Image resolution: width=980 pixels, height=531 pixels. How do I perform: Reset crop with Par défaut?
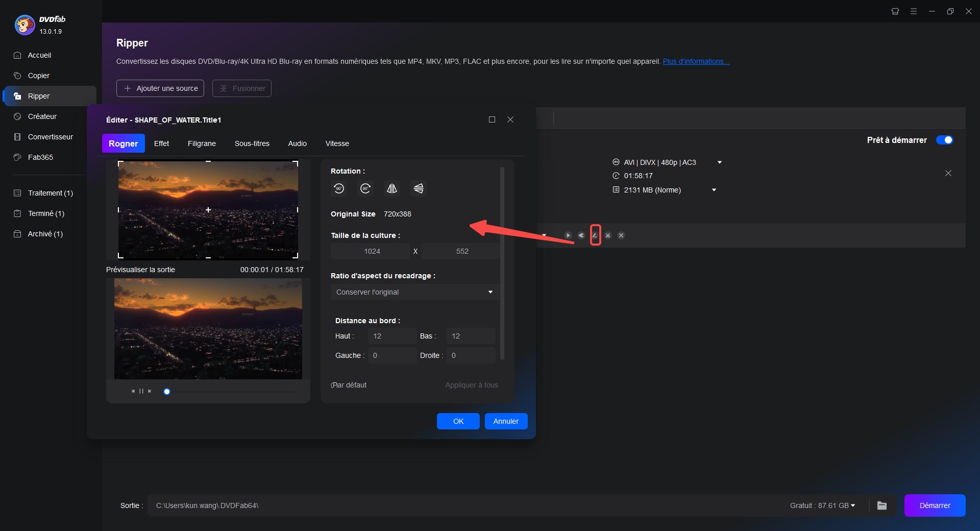coord(349,385)
